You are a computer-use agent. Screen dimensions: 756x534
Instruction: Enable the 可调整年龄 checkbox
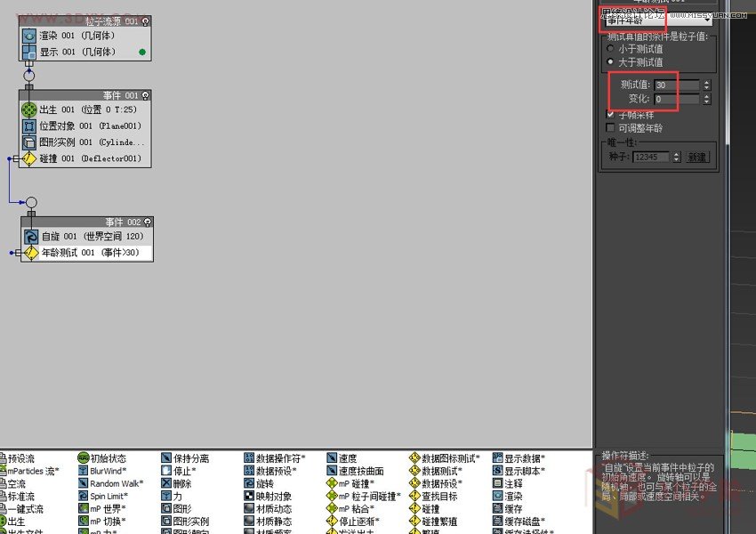[610, 128]
